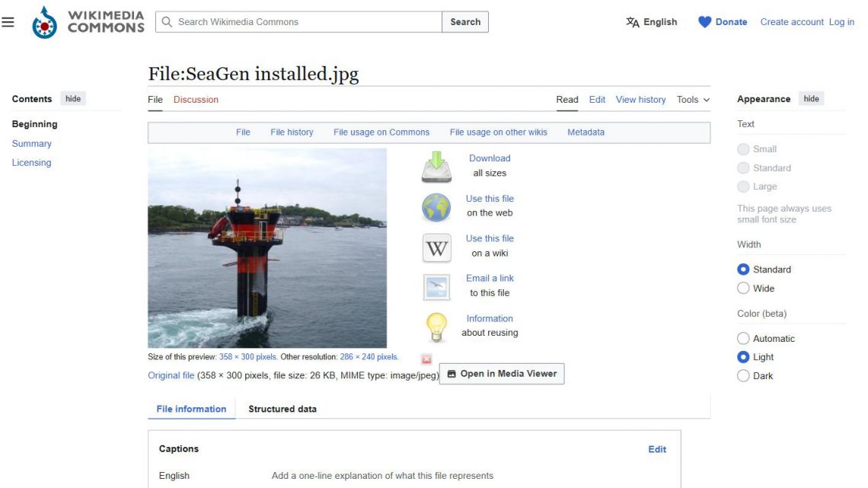Click the green arrow Download icon
Image resolution: width=868 pixels, height=488 pixels.
(436, 167)
